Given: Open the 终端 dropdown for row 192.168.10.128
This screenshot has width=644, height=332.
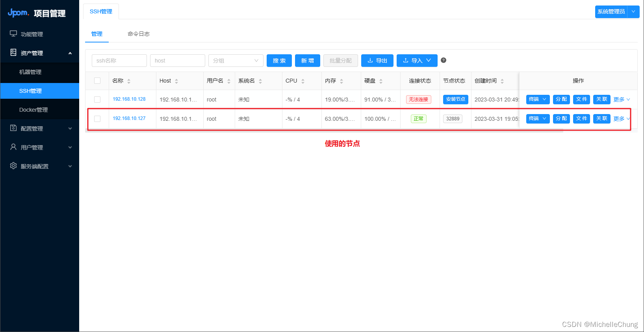Looking at the screenshot, I should pyautogui.click(x=538, y=99).
